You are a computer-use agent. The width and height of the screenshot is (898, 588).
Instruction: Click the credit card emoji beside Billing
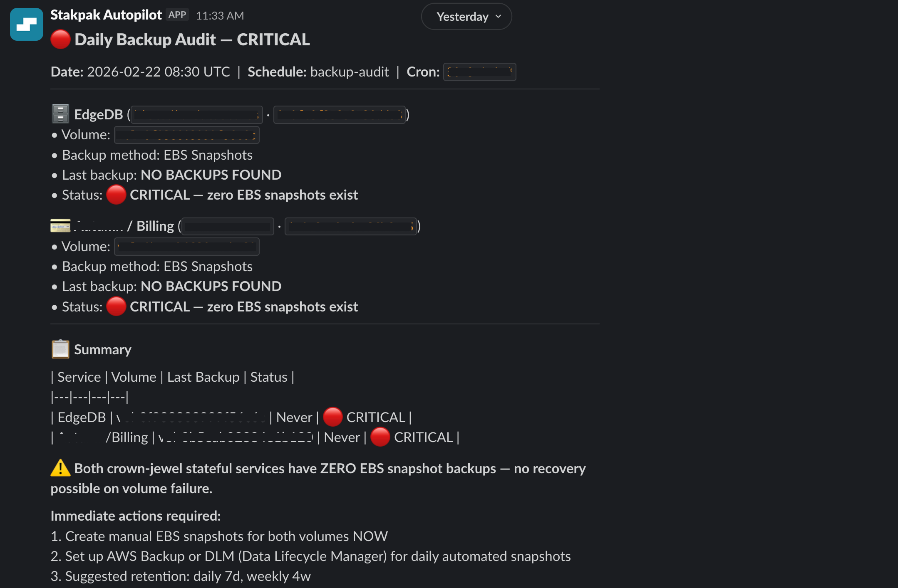coord(60,226)
